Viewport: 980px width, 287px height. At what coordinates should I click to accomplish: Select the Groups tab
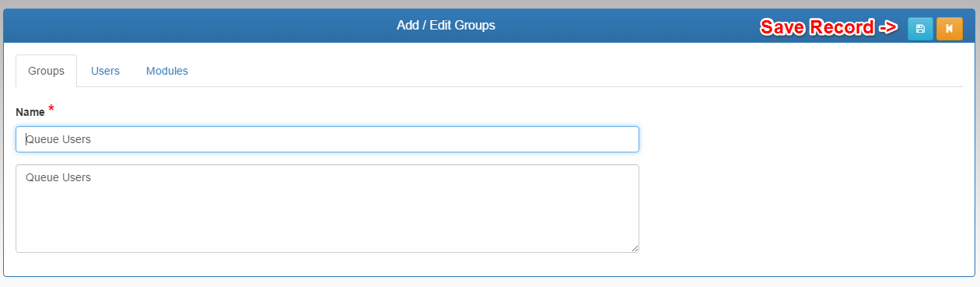click(x=46, y=71)
